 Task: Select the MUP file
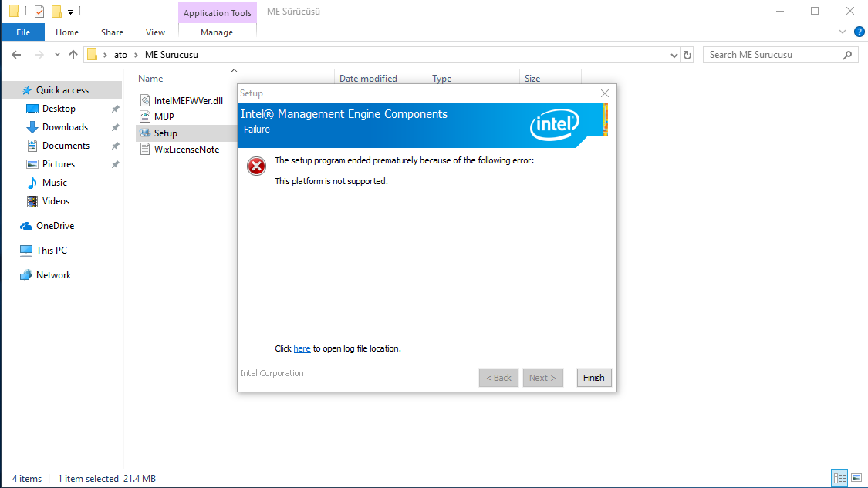pos(164,116)
